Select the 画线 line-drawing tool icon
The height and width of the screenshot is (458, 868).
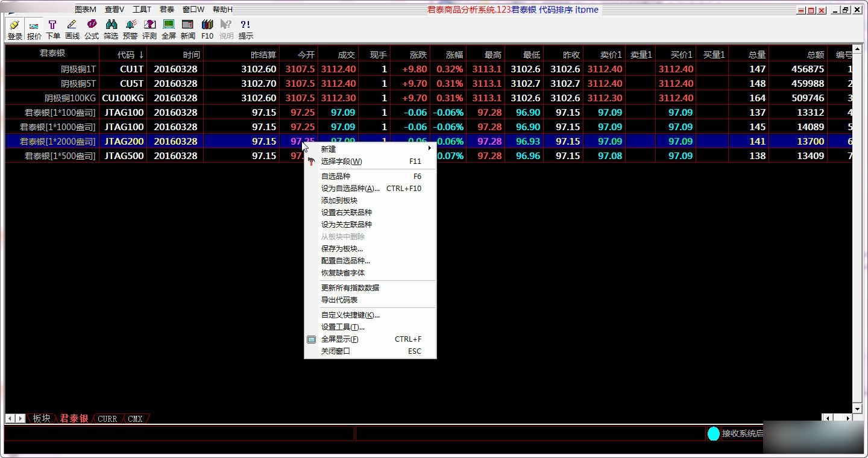(72, 29)
